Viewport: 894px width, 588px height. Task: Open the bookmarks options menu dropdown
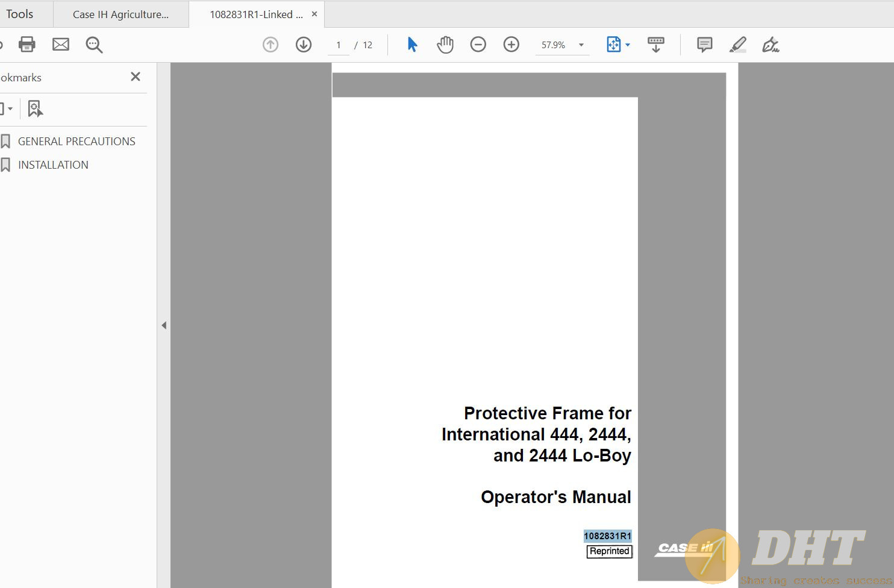7,109
